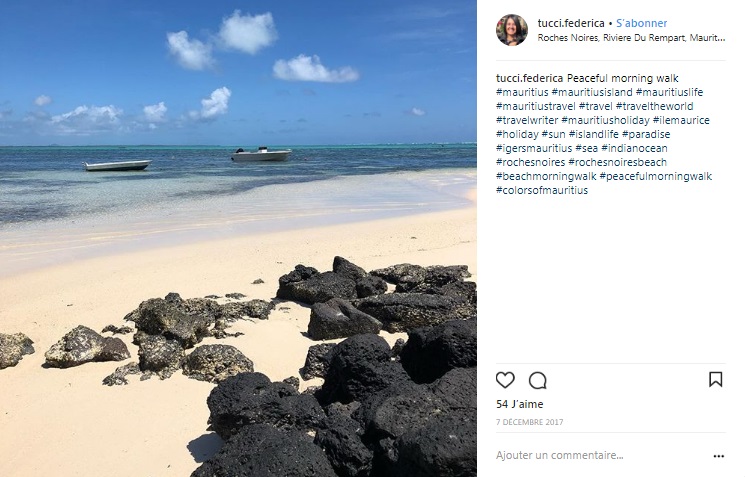This screenshot has height=477, width=745.
Task: Open the #travelwriter hashtag
Action: point(529,120)
